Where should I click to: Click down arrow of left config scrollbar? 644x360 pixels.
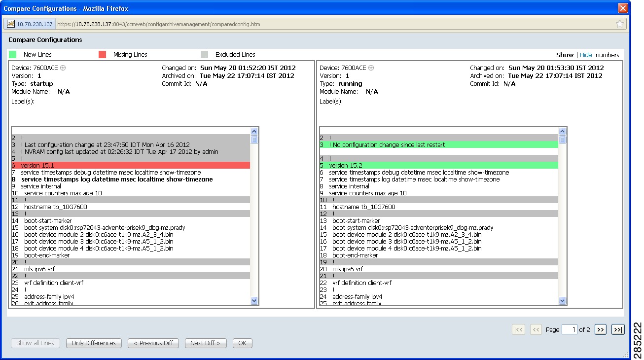click(254, 300)
